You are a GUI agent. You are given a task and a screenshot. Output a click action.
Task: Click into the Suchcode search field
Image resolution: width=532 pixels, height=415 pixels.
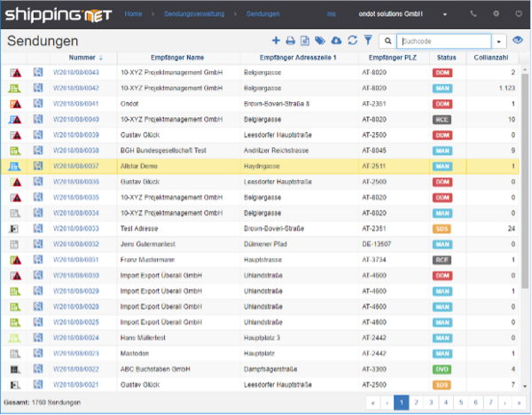442,42
